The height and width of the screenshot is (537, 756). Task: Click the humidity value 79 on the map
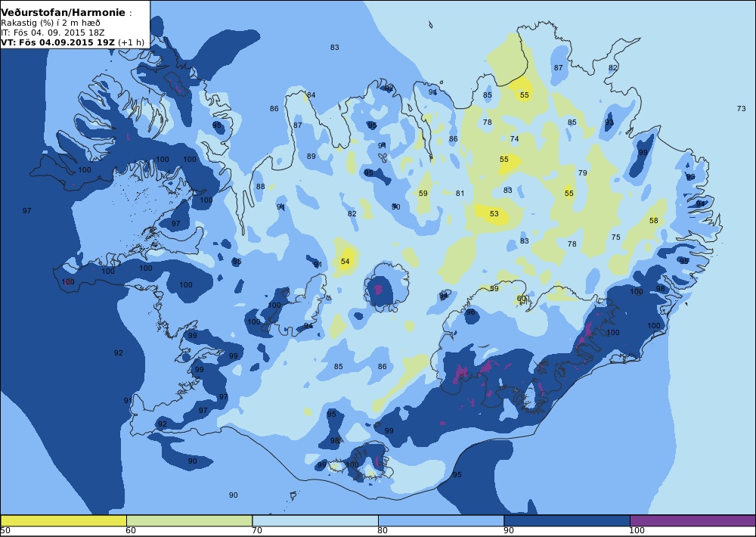(x=582, y=172)
